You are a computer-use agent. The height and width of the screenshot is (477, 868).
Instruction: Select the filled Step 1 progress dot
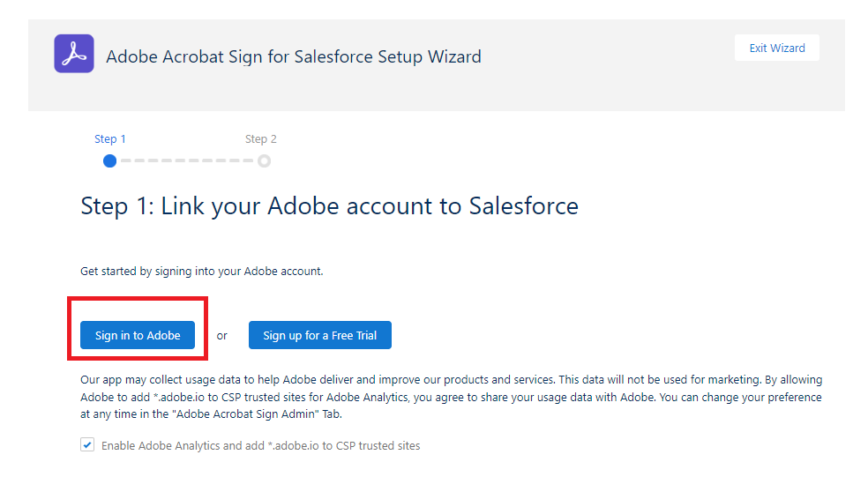coord(109,160)
